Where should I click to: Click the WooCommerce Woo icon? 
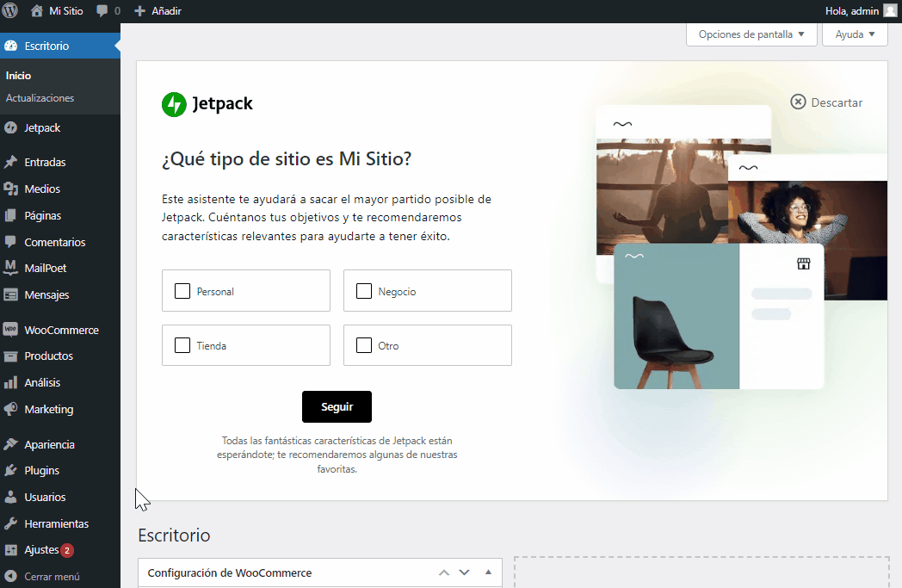point(11,330)
